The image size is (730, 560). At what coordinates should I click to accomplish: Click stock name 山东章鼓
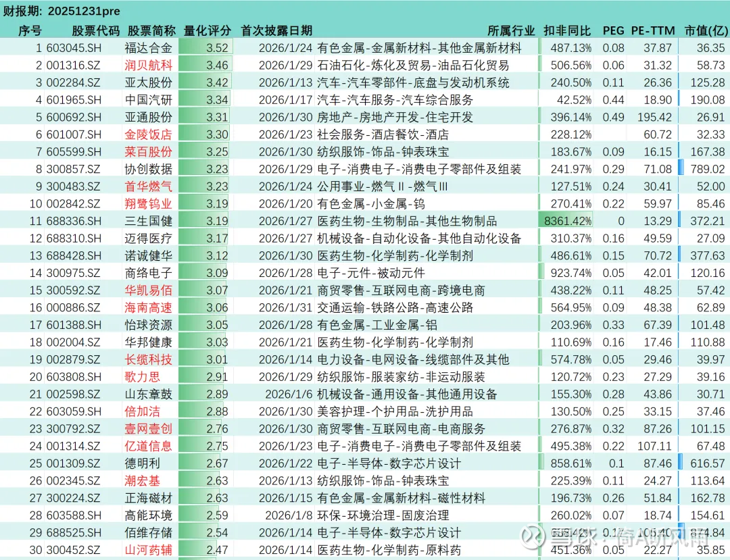point(149,394)
